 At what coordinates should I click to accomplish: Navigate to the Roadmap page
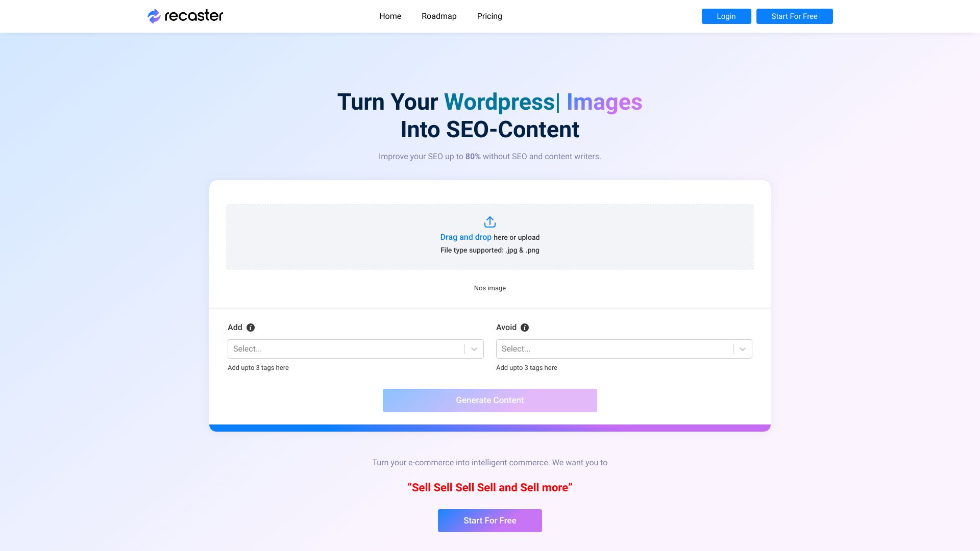point(439,16)
